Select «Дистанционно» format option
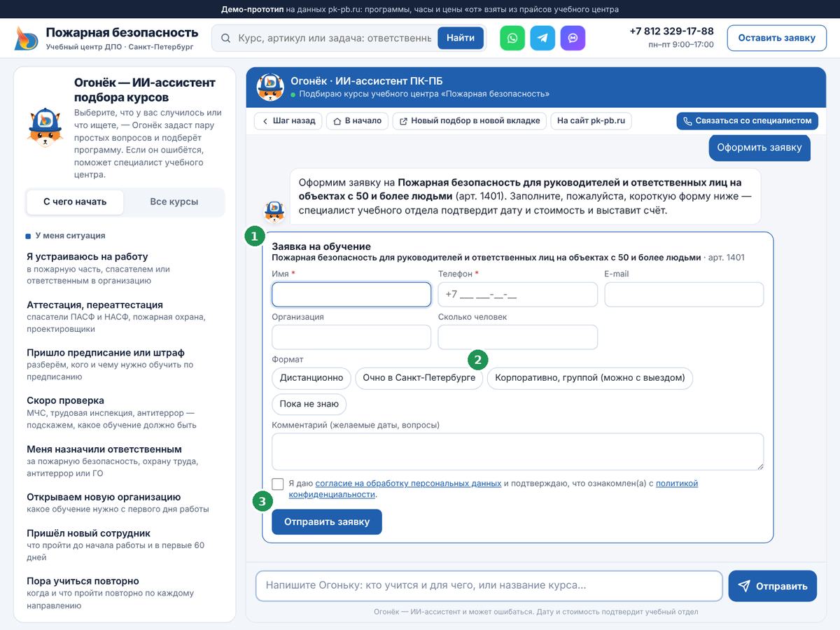The height and width of the screenshot is (630, 840). (311, 378)
